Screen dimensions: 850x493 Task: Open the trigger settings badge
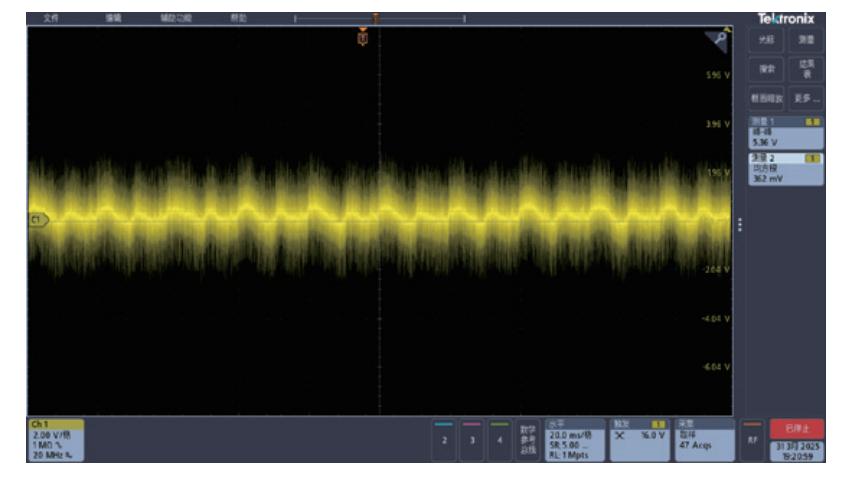[640, 439]
